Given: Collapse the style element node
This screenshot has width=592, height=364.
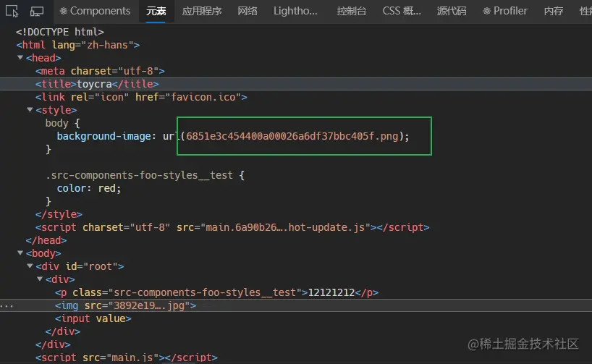Looking at the screenshot, I should 30,110.
